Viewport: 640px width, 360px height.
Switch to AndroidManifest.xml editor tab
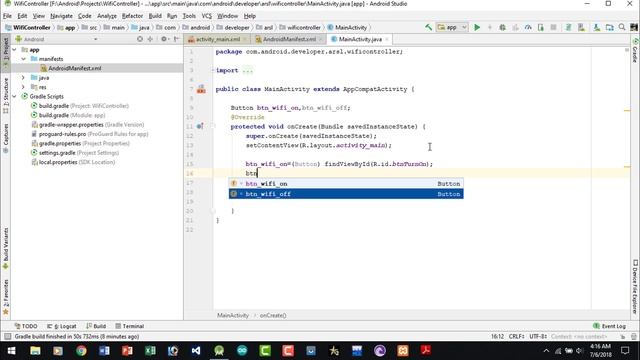[289, 39]
